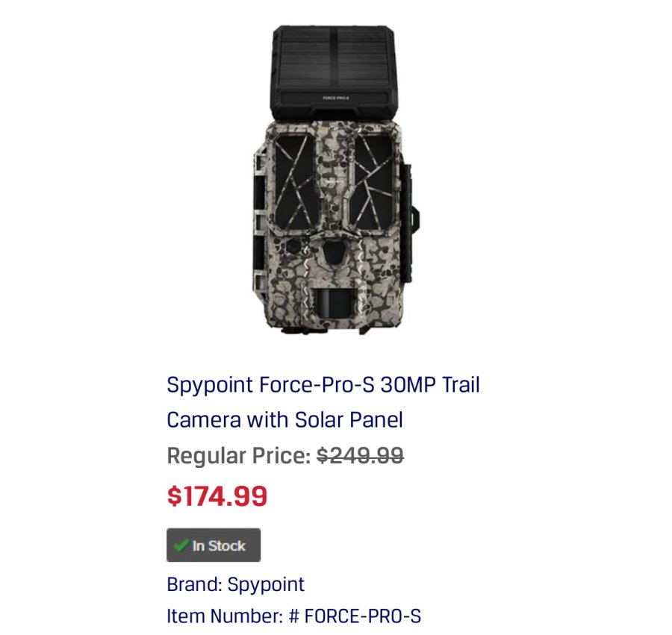This screenshot has height=635, width=672.
Task: Select the $174.99 sale price
Action: click(x=217, y=496)
